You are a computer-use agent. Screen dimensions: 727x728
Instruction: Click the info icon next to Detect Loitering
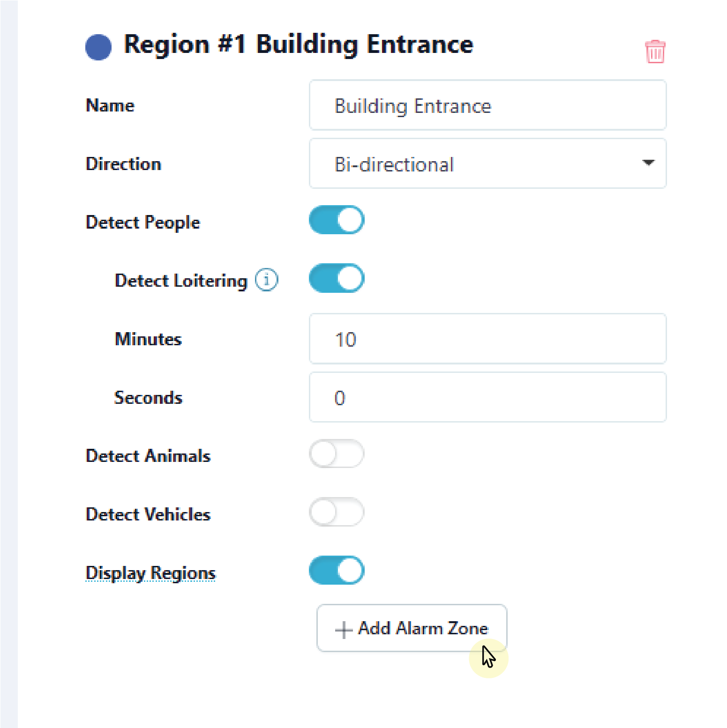coord(266,280)
